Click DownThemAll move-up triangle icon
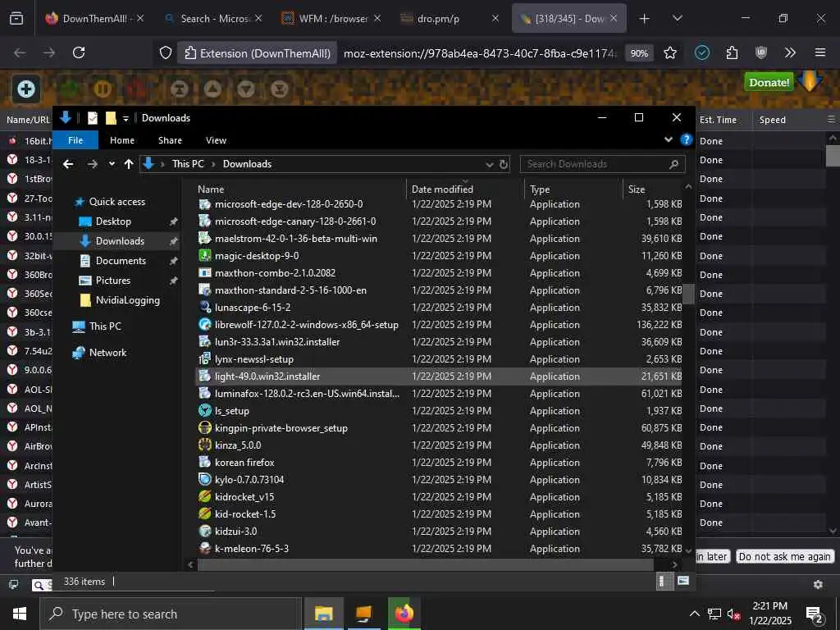Screen dimensions: 840x630 pyautogui.click(x=212, y=89)
